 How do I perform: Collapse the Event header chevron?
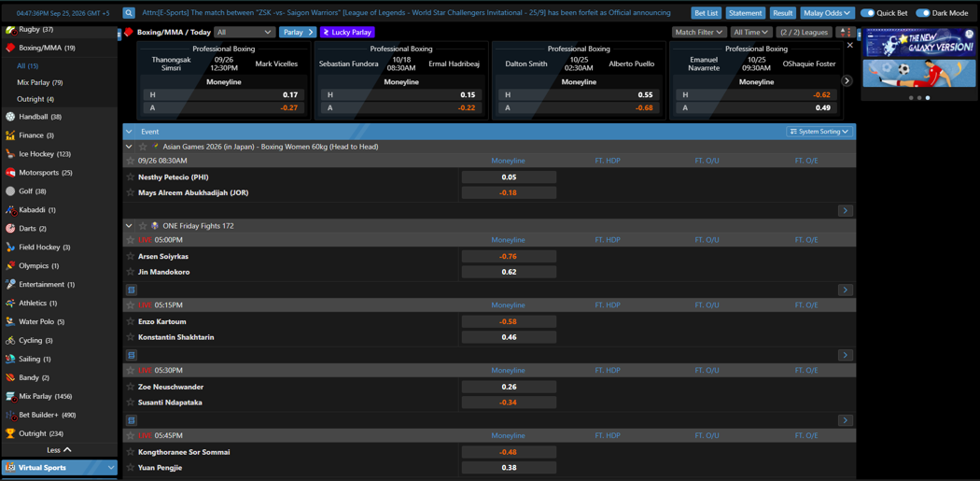(129, 132)
